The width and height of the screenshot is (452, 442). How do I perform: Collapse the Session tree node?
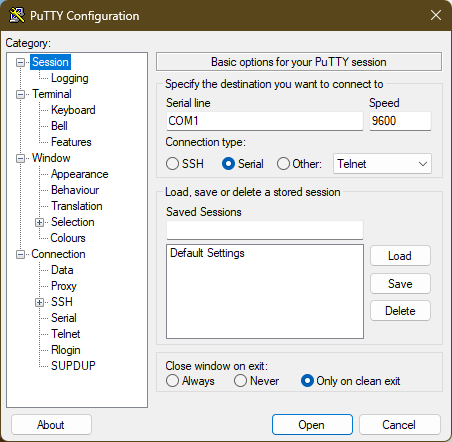21,62
